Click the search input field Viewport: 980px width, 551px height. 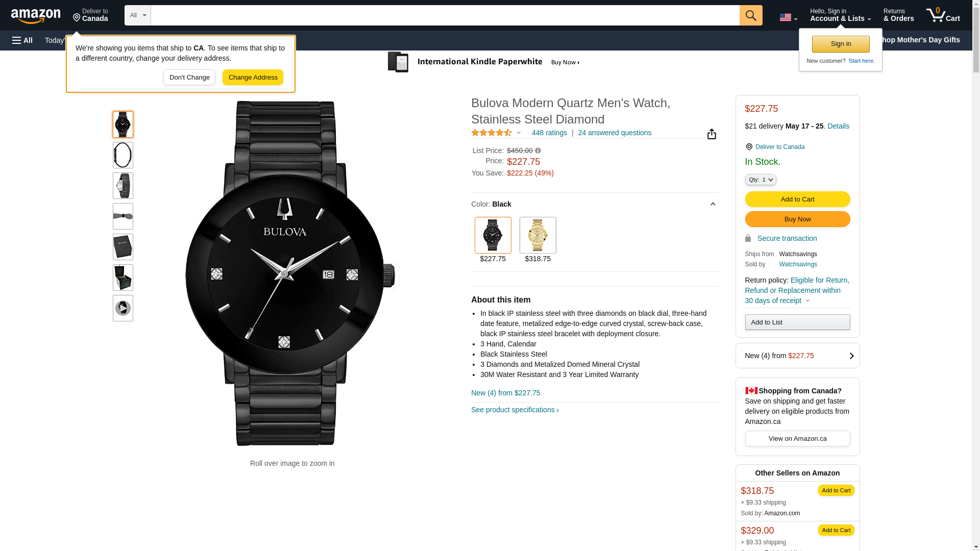tap(445, 15)
